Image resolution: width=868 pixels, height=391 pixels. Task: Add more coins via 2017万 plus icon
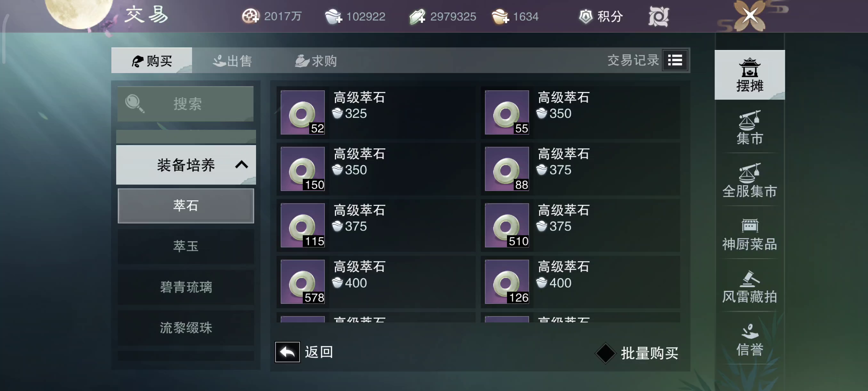(250, 16)
